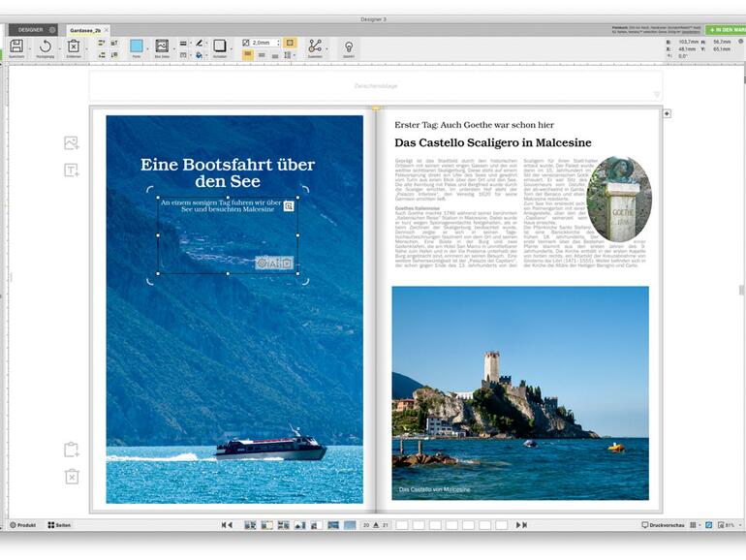Switch to the DESIGNER tab
This screenshot has width=746, height=560.
pyautogui.click(x=31, y=30)
